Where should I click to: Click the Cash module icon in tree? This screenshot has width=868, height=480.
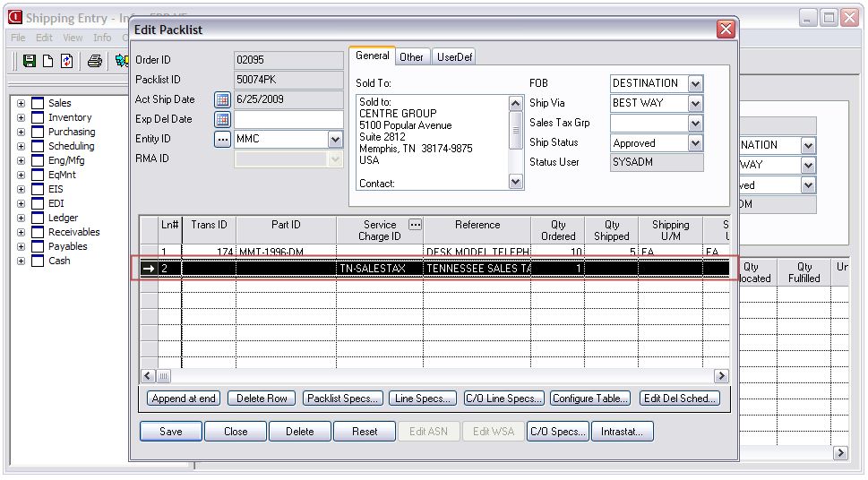38,261
